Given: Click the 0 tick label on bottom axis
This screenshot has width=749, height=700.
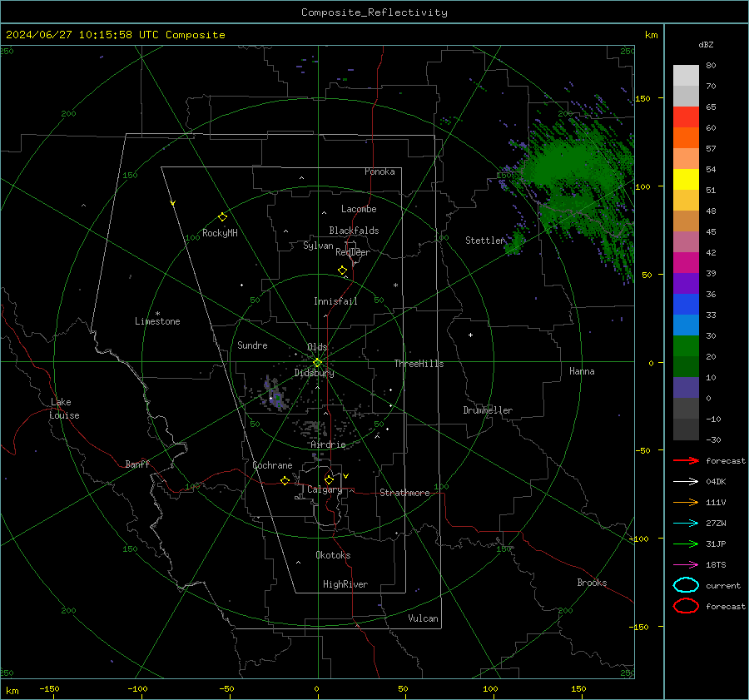Looking at the screenshot, I should coord(316,688).
